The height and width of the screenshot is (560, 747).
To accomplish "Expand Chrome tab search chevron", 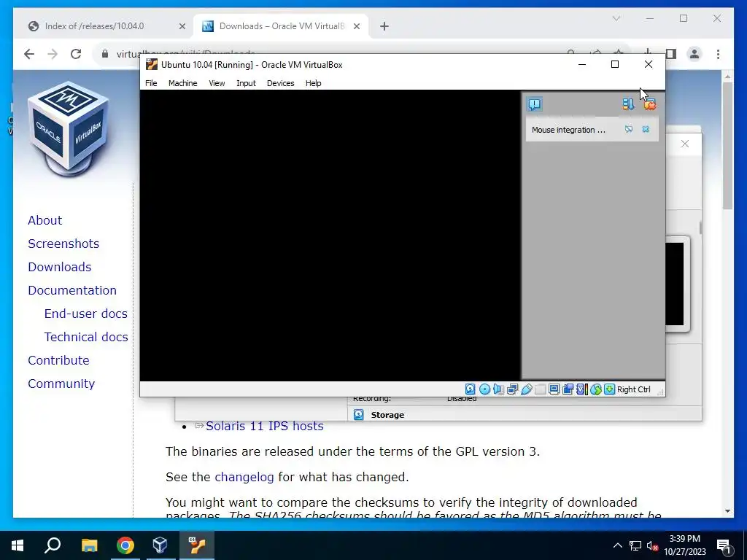I will click(616, 18).
